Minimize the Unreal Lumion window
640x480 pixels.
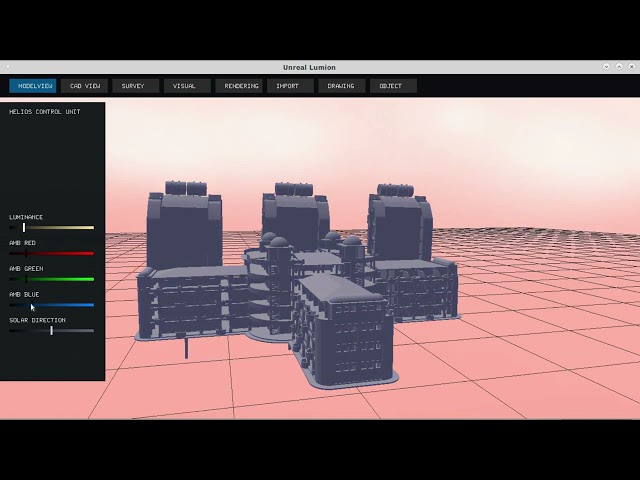click(x=606, y=67)
